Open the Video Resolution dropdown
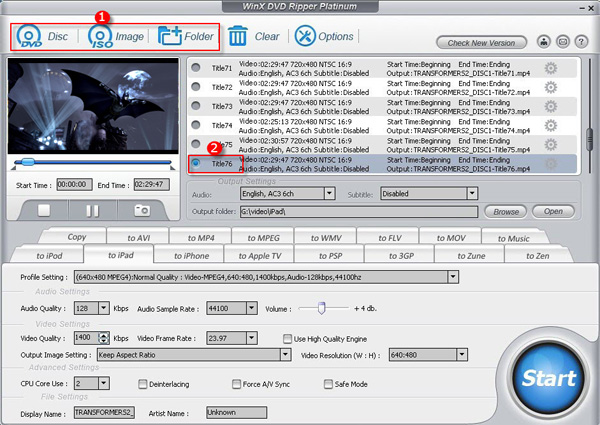The image size is (600, 425). pos(462,355)
